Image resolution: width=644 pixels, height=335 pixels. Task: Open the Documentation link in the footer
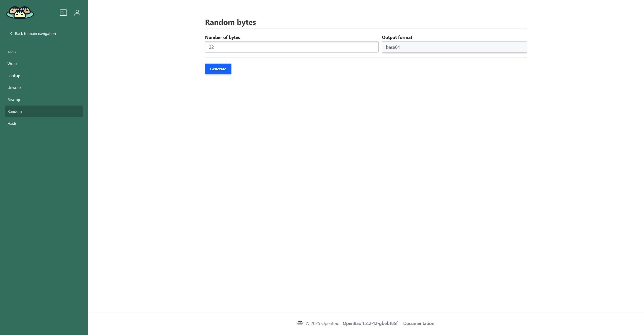[418, 323]
